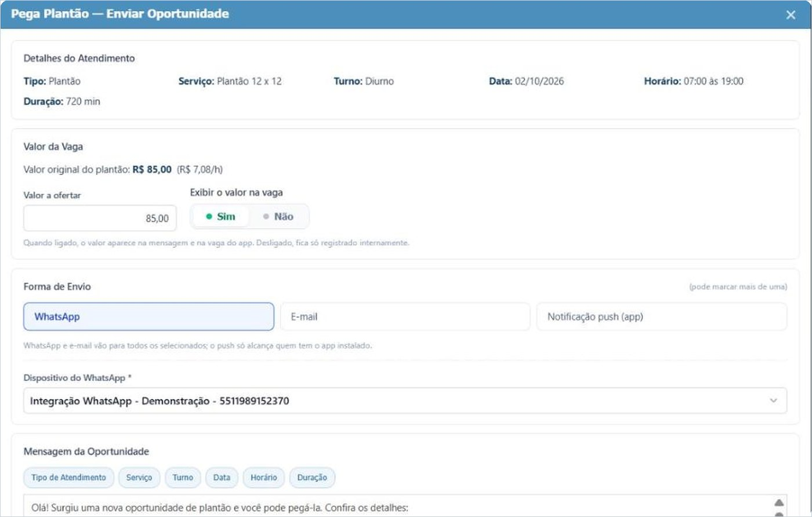
Task: Click the Forma de Envio heading
Action: tap(57, 286)
